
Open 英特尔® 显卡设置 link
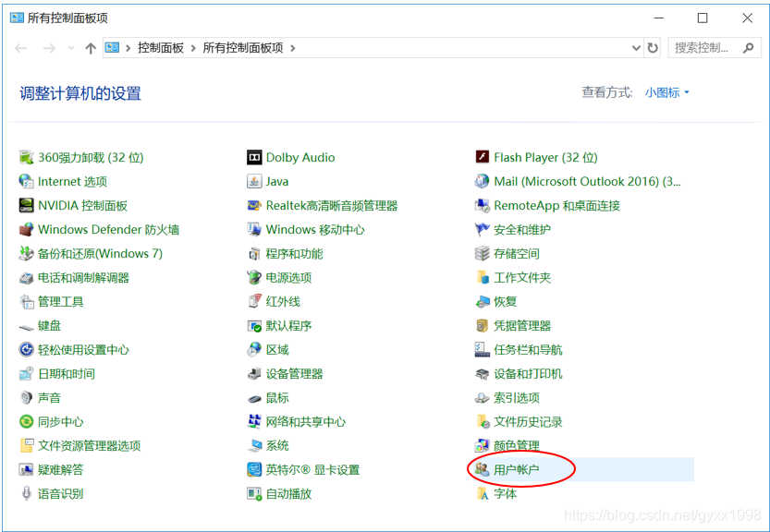point(312,470)
